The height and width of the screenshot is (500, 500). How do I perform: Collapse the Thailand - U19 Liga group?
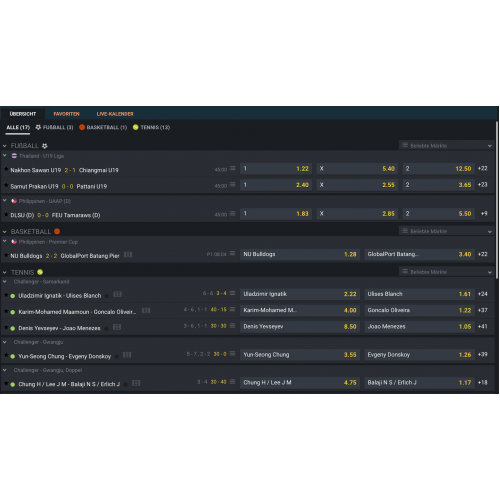5,155
